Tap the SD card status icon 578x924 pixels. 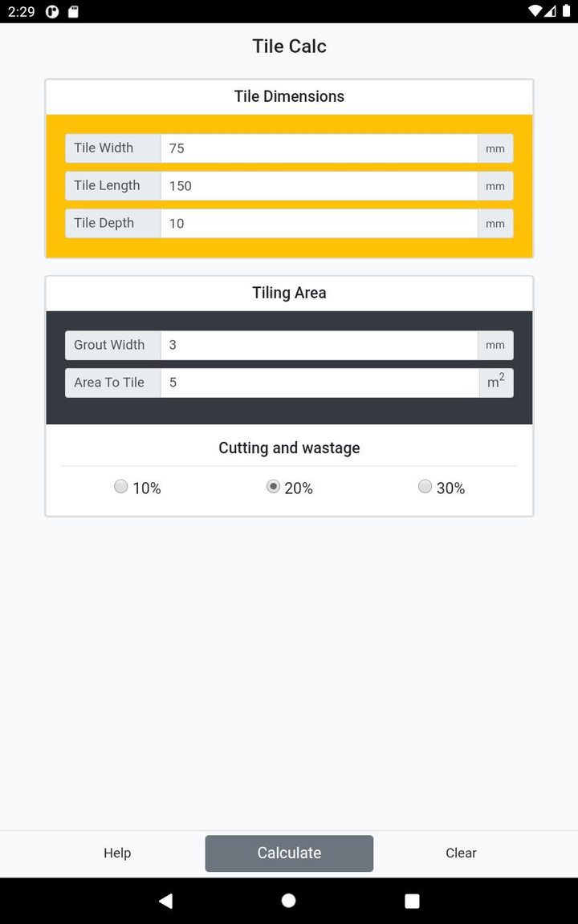pyautogui.click(x=73, y=12)
